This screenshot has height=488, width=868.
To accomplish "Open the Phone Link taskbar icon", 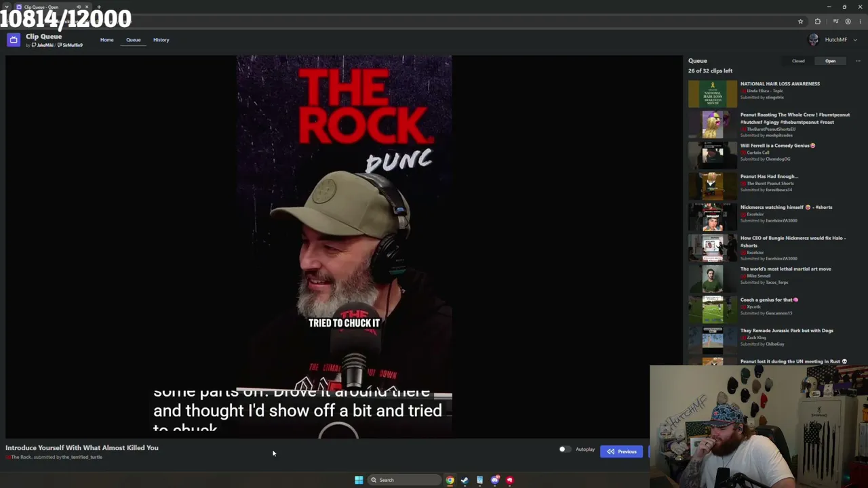I will pyautogui.click(x=479, y=480).
